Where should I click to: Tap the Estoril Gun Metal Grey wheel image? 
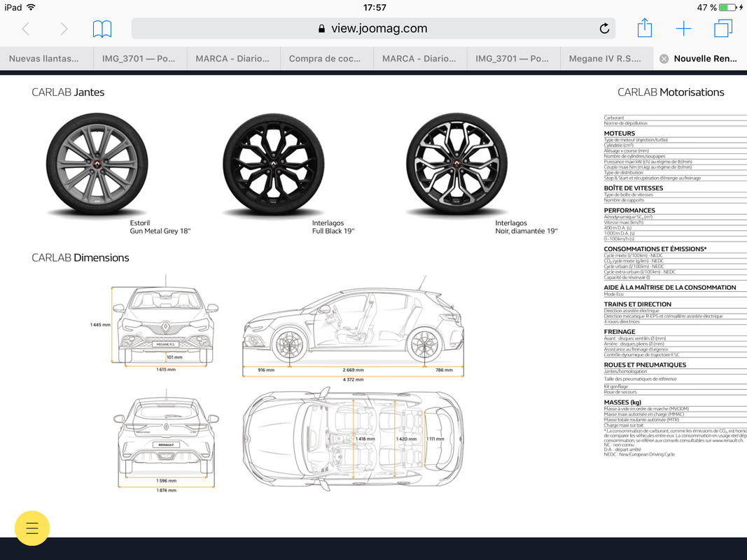point(97,164)
